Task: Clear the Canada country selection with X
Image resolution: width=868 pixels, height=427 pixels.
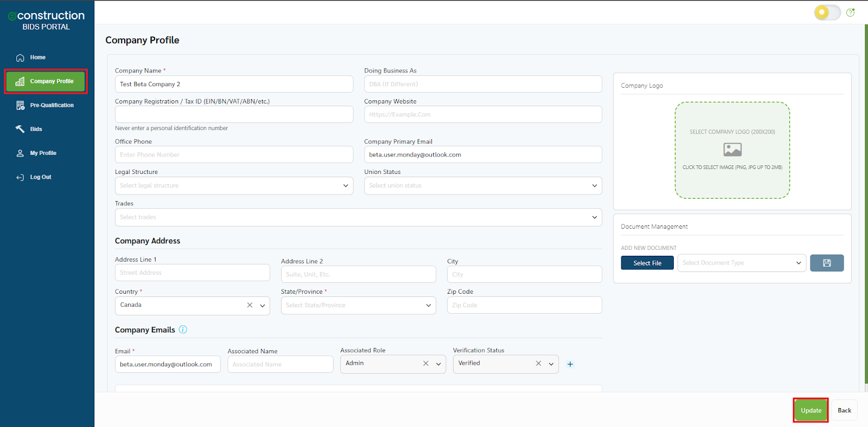Action: [x=250, y=305]
